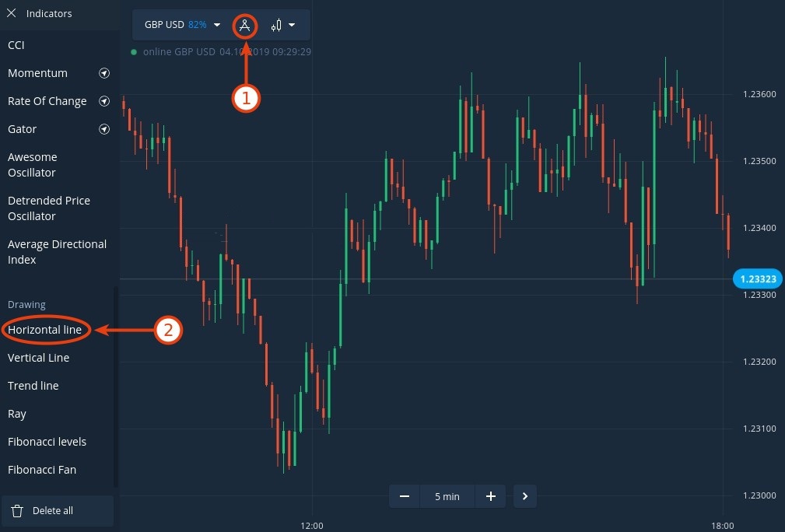
Task: Click the 1.23000 price axis label
Action: pyautogui.click(x=759, y=495)
